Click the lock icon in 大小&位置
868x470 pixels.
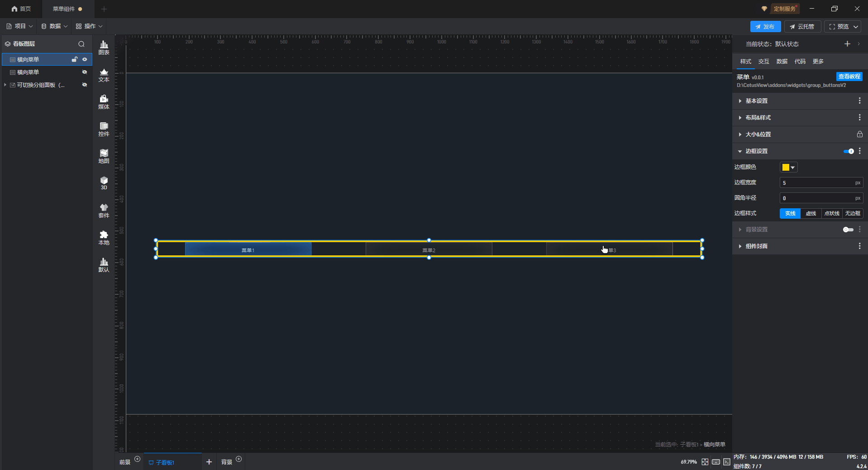click(859, 134)
